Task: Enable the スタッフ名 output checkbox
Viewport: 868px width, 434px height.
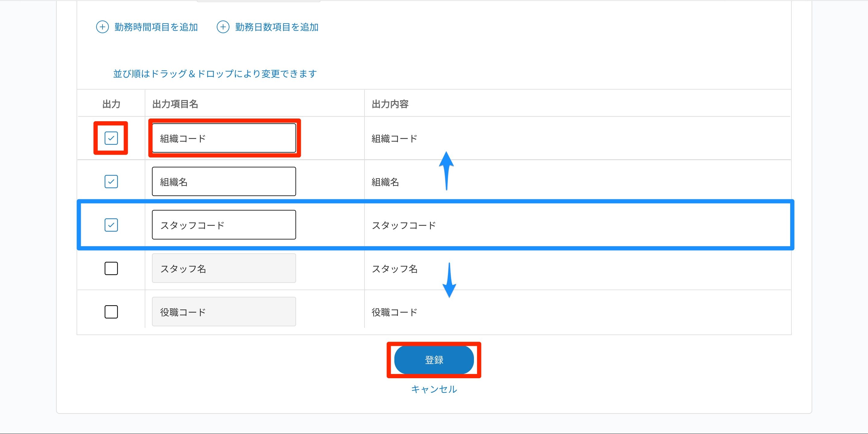Action: click(111, 268)
